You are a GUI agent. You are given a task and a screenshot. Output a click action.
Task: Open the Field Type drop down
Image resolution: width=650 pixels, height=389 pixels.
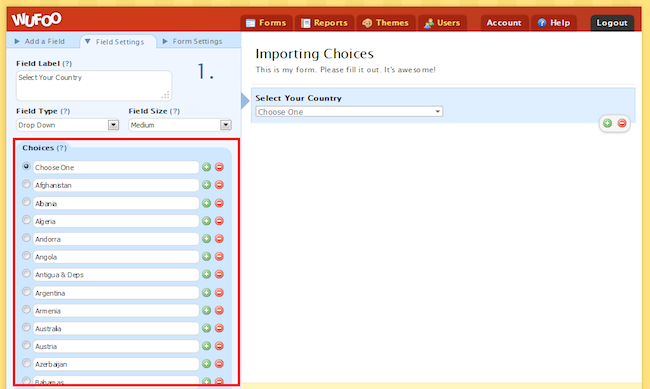[x=68, y=125]
